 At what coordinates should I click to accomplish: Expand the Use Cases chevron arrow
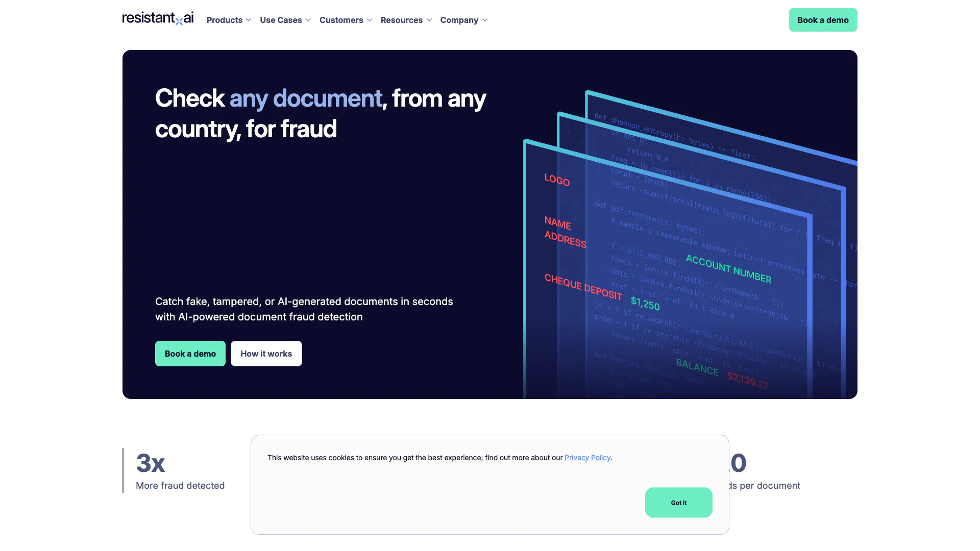pos(308,20)
